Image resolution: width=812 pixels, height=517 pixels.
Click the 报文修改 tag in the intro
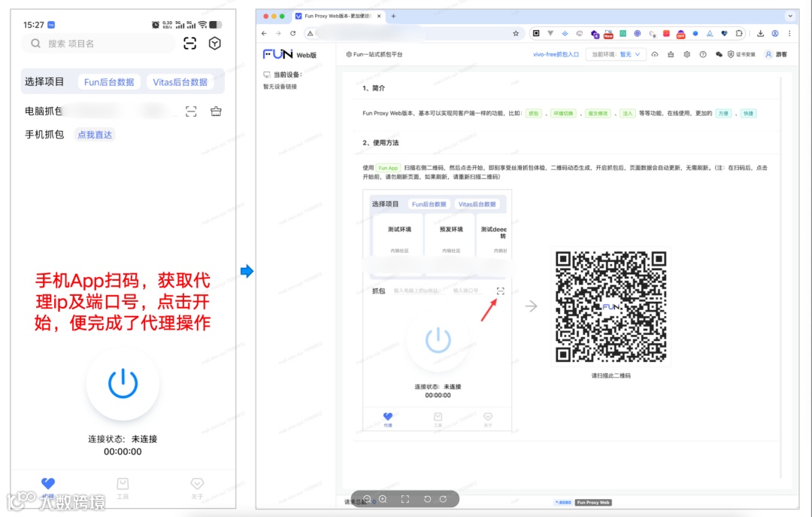point(598,114)
